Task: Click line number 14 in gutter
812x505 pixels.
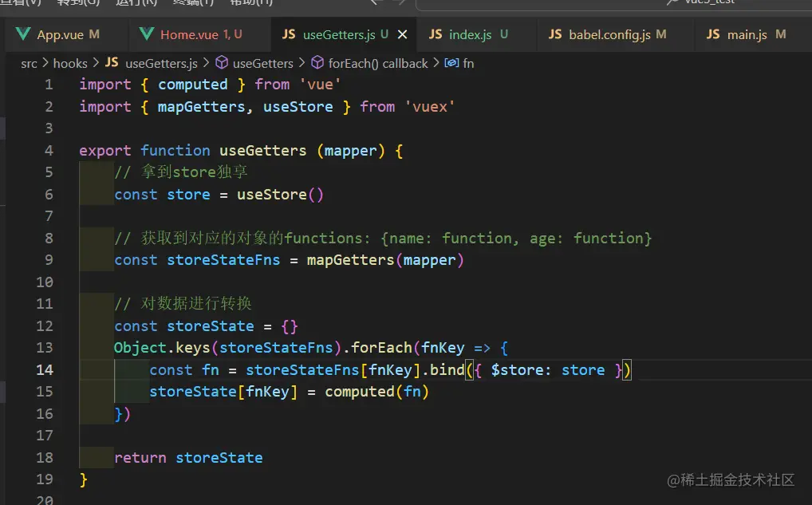Action: (45, 370)
